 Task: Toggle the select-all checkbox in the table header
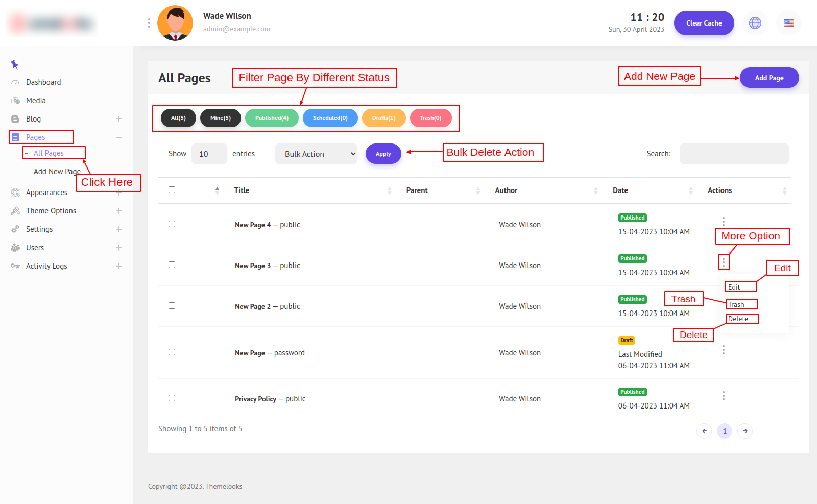point(172,190)
